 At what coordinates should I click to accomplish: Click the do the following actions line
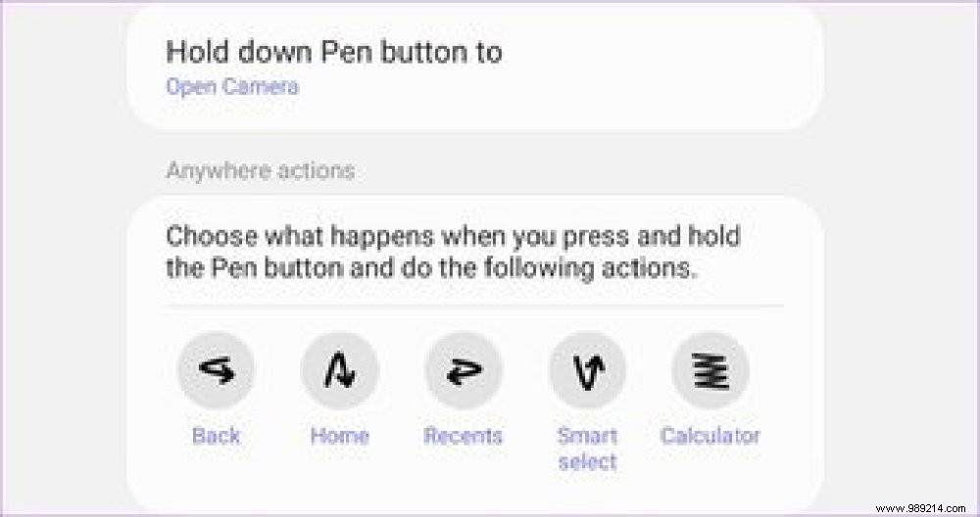tap(430, 268)
